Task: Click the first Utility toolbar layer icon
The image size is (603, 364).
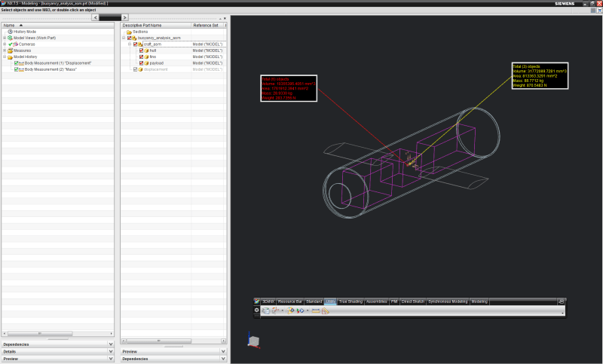Action: point(266,310)
